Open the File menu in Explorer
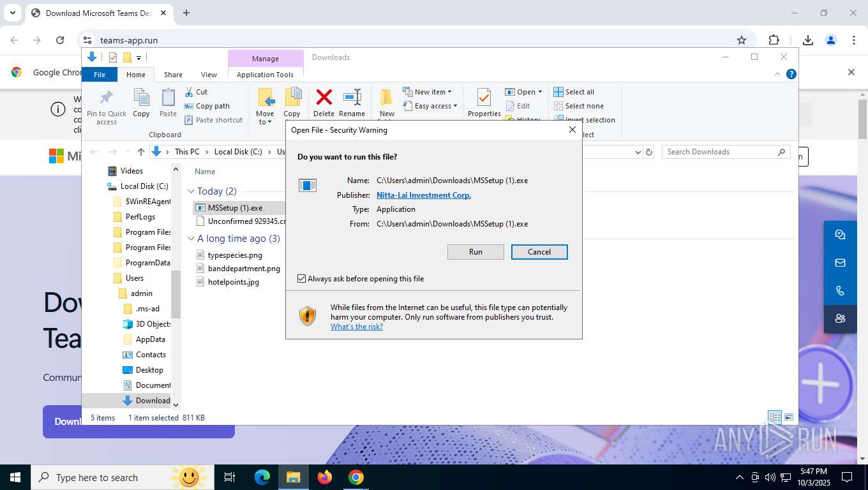The height and width of the screenshot is (490, 868). tap(100, 75)
